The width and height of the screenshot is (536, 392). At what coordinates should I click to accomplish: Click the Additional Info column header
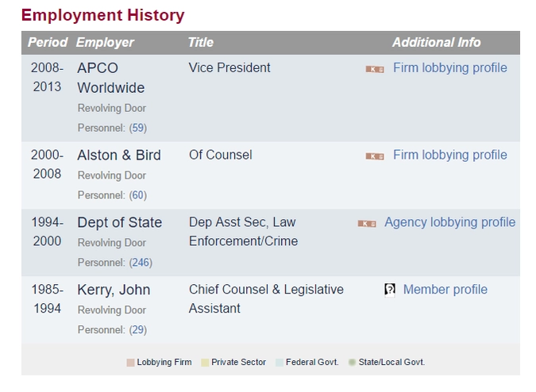(x=436, y=43)
